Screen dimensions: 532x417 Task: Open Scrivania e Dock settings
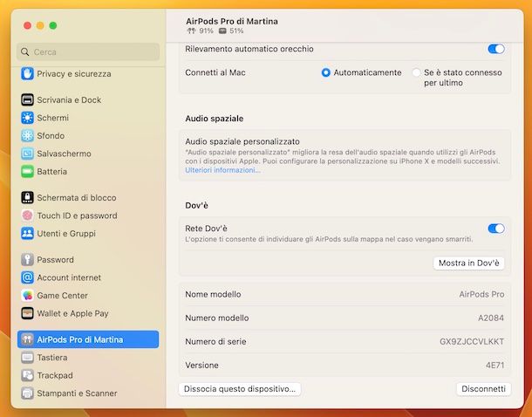(x=88, y=99)
